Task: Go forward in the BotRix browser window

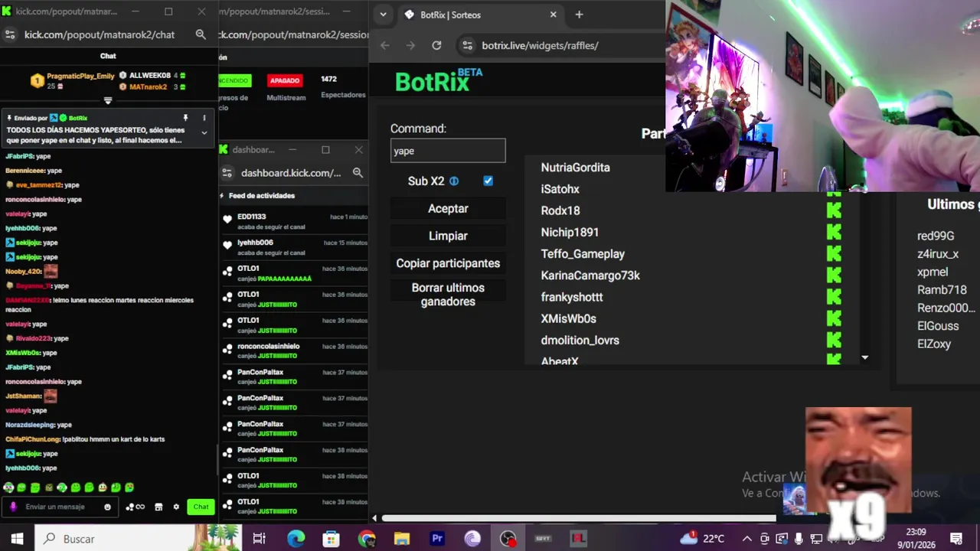Action: pyautogui.click(x=410, y=45)
